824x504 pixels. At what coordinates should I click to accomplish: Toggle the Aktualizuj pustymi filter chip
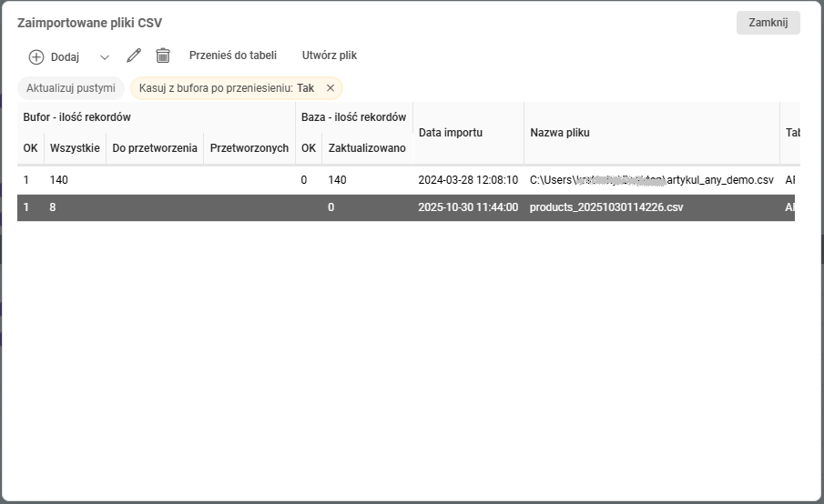pos(71,88)
